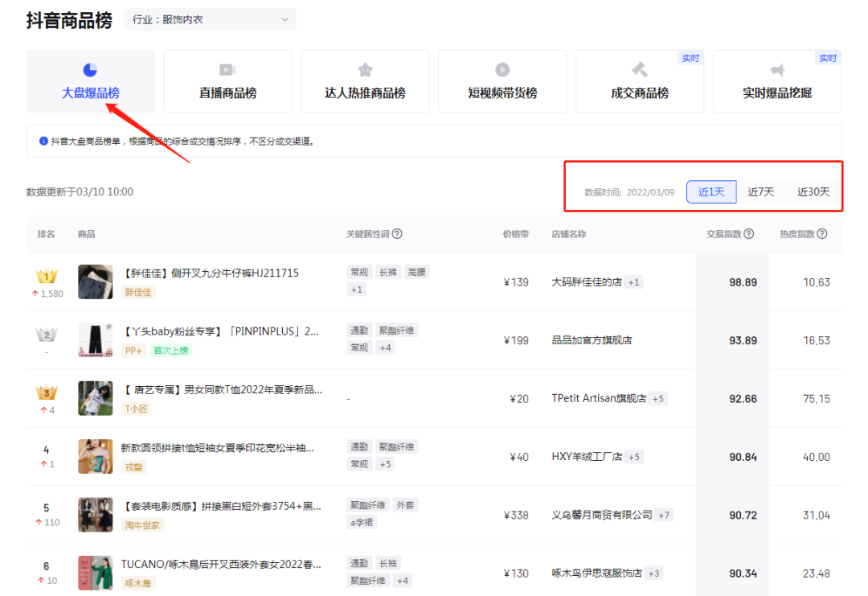This screenshot has width=868, height=596.
Task: Expand +5 keywords on the 新款圆领 row
Action: tap(385, 464)
